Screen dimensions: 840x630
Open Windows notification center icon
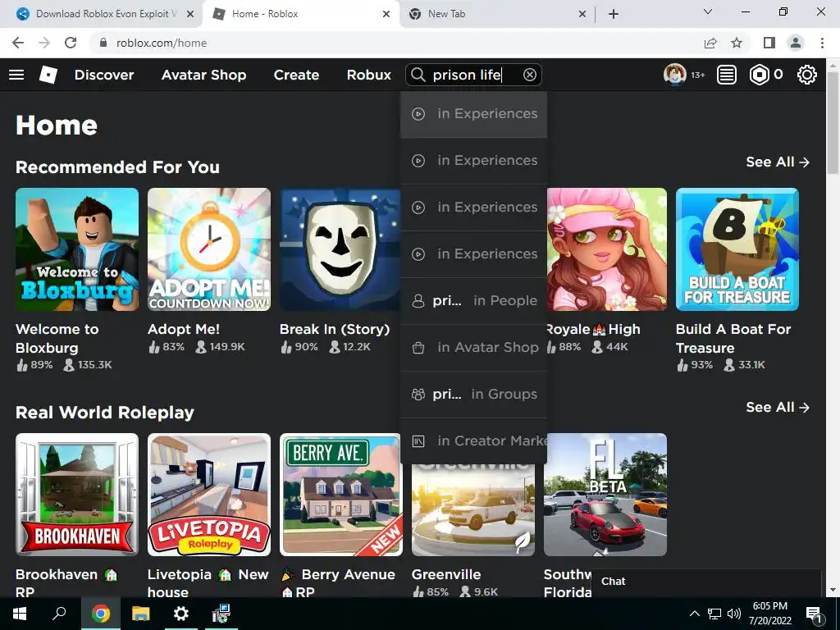click(x=814, y=614)
